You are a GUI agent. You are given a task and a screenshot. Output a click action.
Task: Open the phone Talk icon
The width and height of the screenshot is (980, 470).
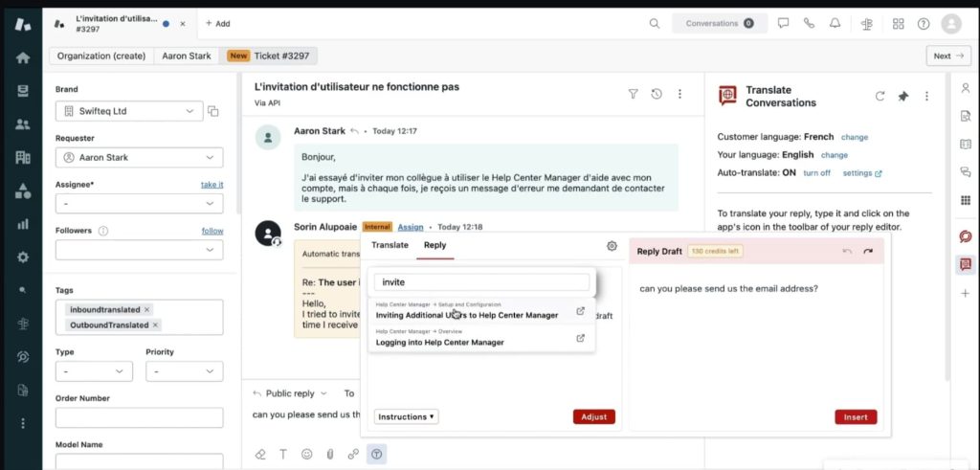point(810,24)
